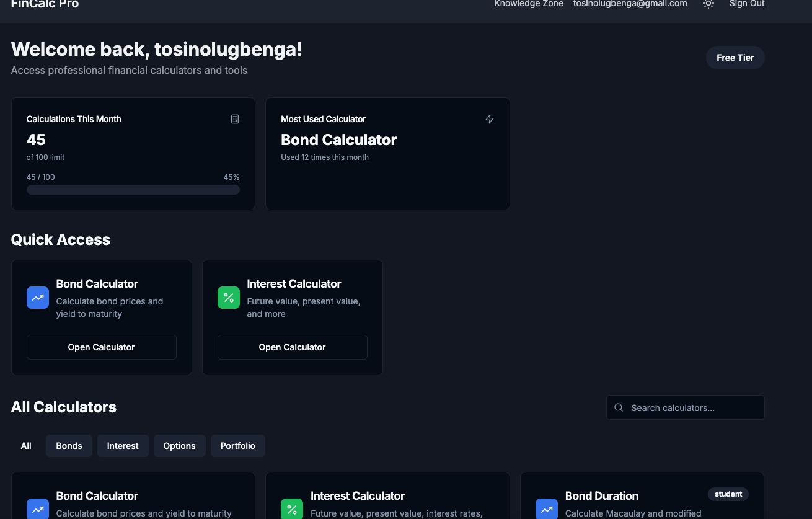The width and height of the screenshot is (812, 519).
Task: Click the Sign Out link
Action: [x=747, y=4]
